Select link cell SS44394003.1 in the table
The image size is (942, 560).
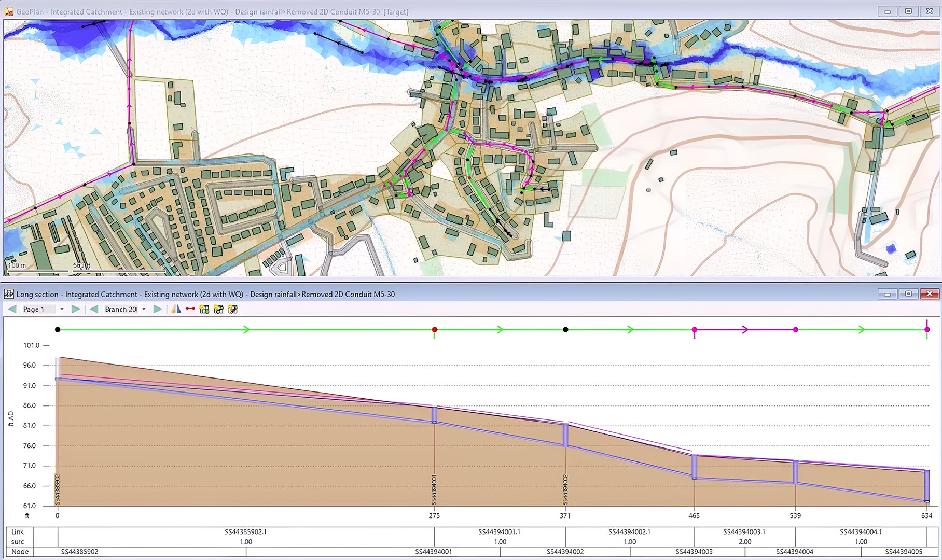pos(744,532)
